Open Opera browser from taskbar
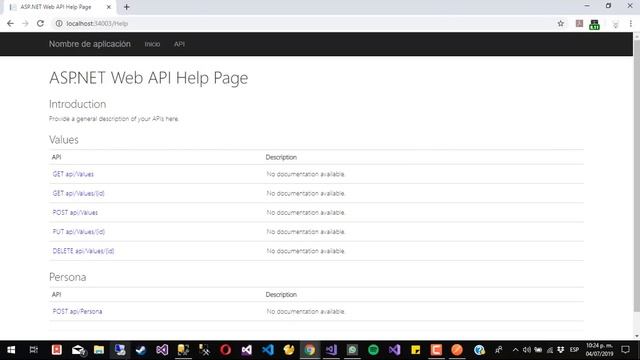 coord(225,350)
